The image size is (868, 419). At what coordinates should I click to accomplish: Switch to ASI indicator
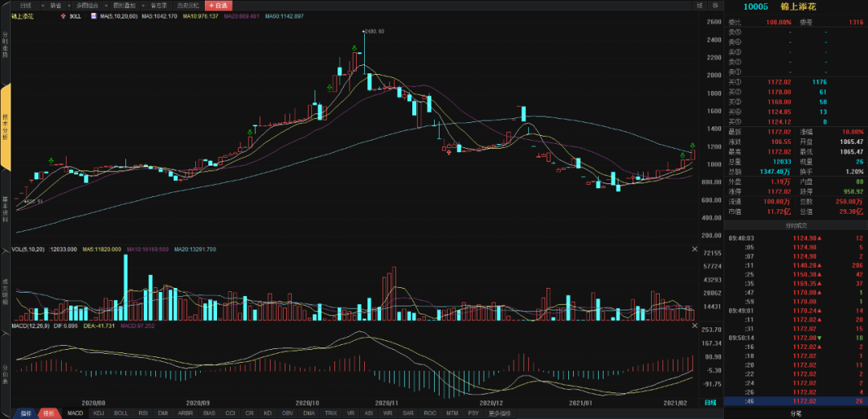369,413
